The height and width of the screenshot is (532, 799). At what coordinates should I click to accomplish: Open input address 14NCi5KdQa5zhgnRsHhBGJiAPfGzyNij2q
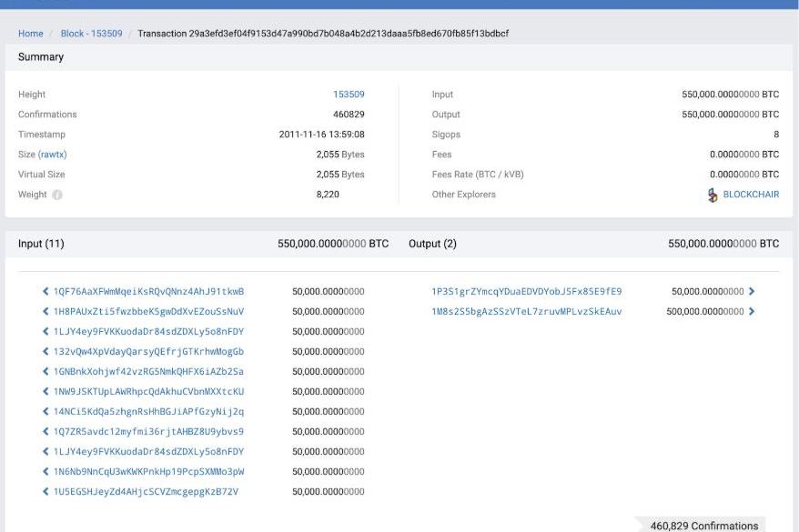point(148,412)
